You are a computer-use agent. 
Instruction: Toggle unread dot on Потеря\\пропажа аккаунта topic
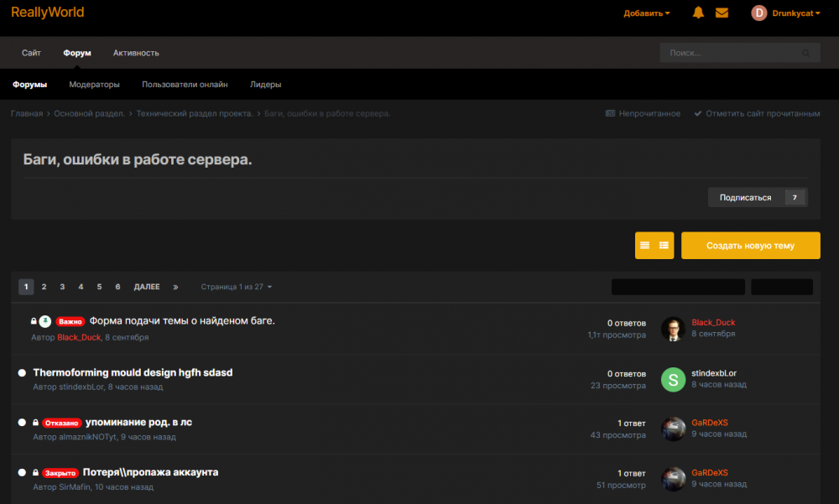tap(22, 473)
